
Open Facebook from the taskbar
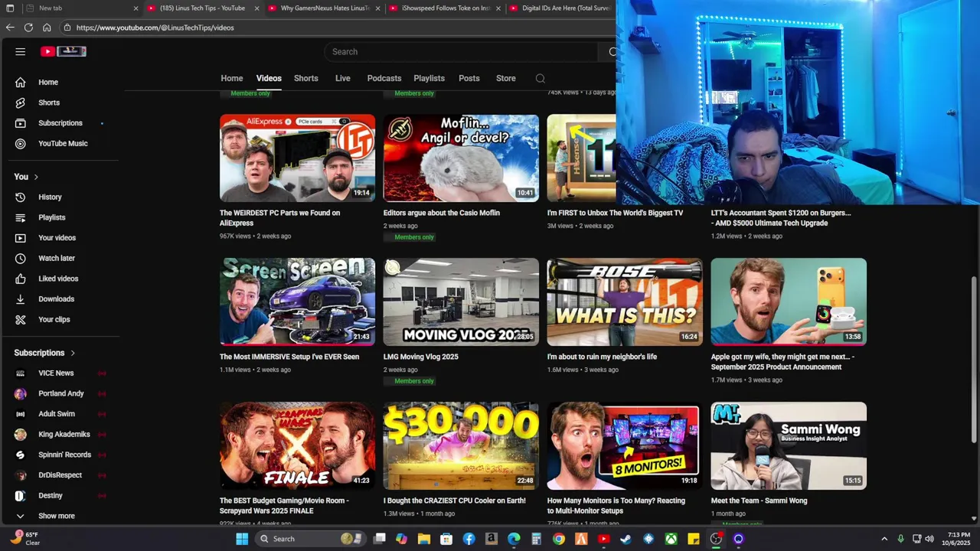point(469,539)
